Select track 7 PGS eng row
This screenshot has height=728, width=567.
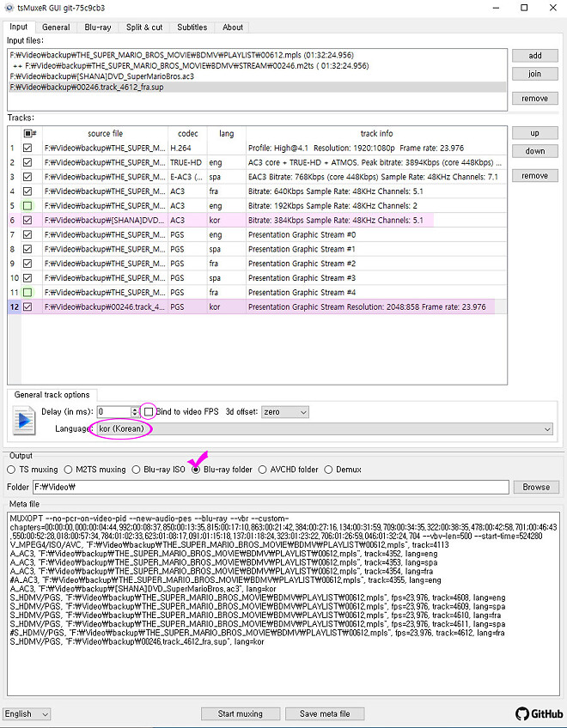point(257,235)
